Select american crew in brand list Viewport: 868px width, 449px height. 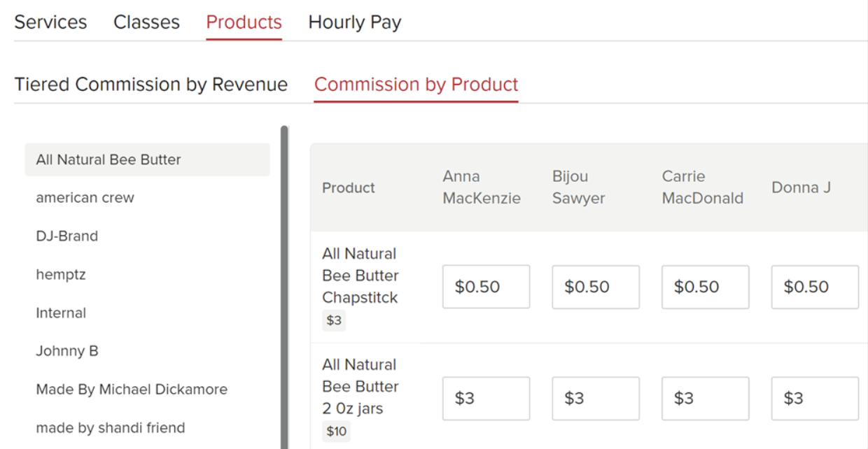[x=85, y=198]
